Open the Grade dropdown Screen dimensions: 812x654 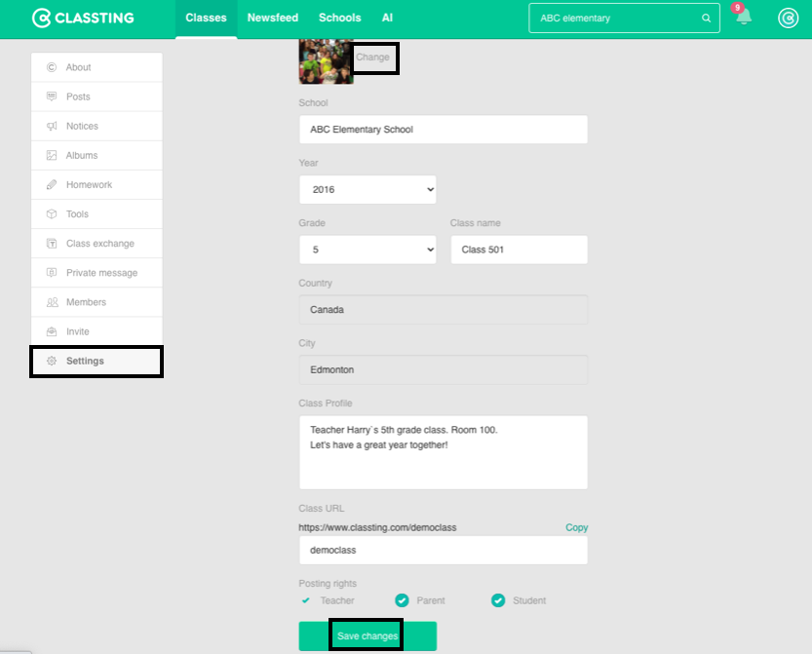367,250
